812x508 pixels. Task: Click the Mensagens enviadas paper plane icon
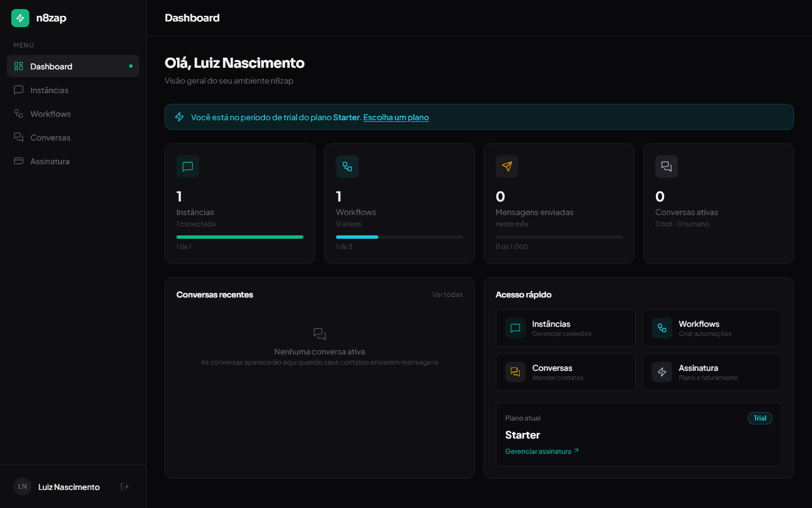point(506,166)
